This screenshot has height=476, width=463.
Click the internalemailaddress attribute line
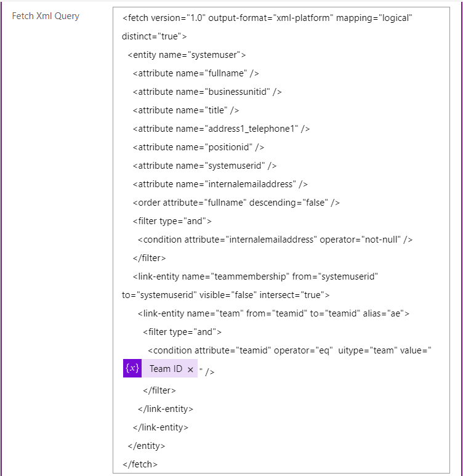click(x=220, y=184)
